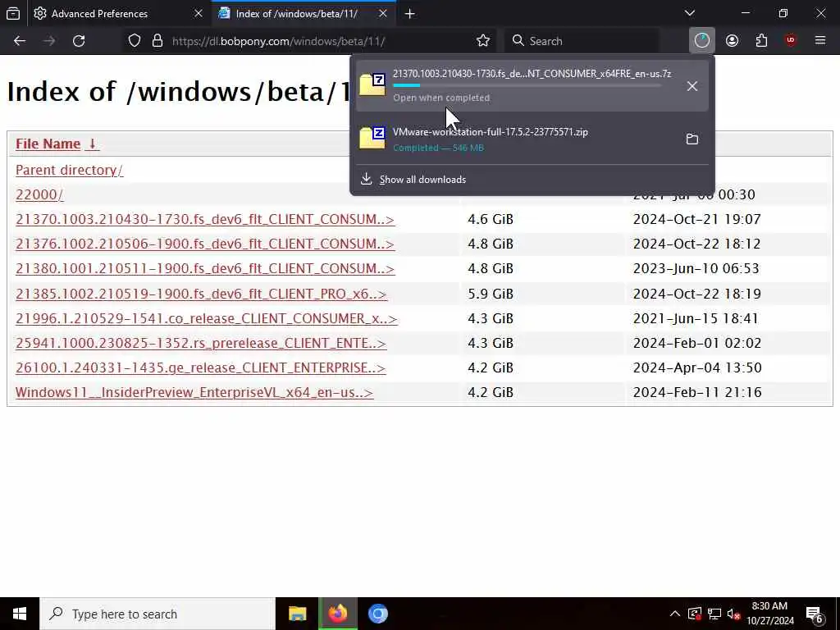Go forward to the next page
This screenshot has width=840, height=630.
49,41
